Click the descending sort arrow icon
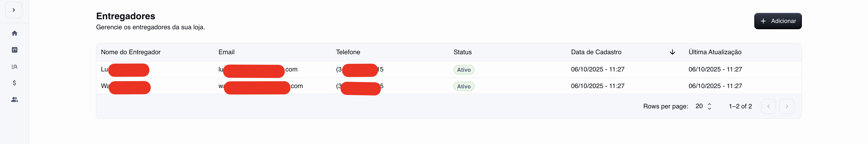Viewport: 868px width, 144px height. (x=672, y=52)
